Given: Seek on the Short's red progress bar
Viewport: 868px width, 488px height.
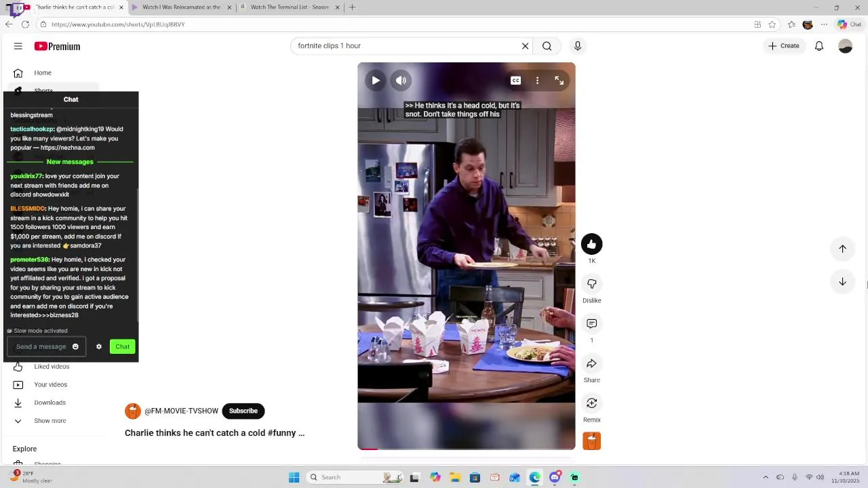Looking at the screenshot, I should 467,449.
